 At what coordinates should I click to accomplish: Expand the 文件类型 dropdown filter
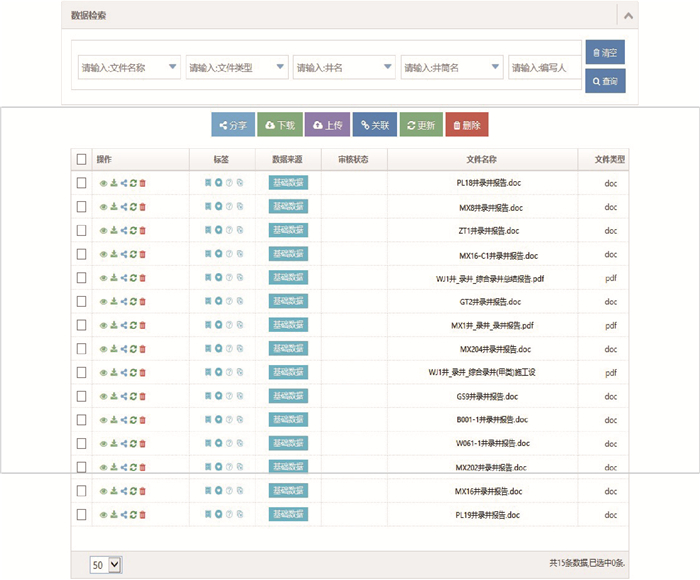pos(237,68)
